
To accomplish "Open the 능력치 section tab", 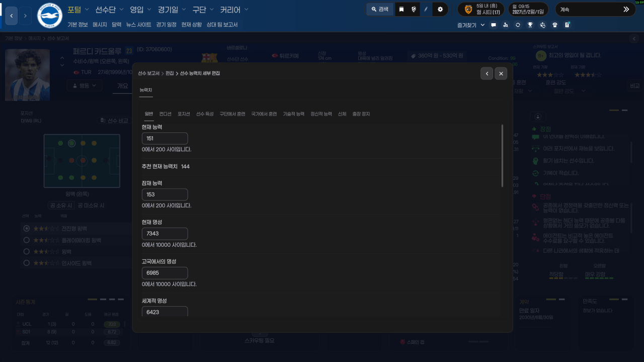I will [x=146, y=90].
